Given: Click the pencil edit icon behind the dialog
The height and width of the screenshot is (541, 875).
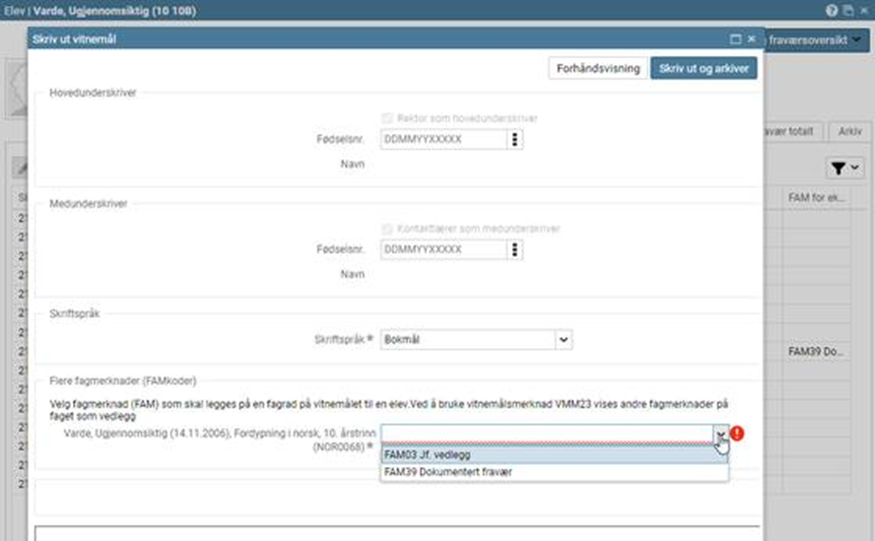Looking at the screenshot, I should pyautogui.click(x=18, y=168).
